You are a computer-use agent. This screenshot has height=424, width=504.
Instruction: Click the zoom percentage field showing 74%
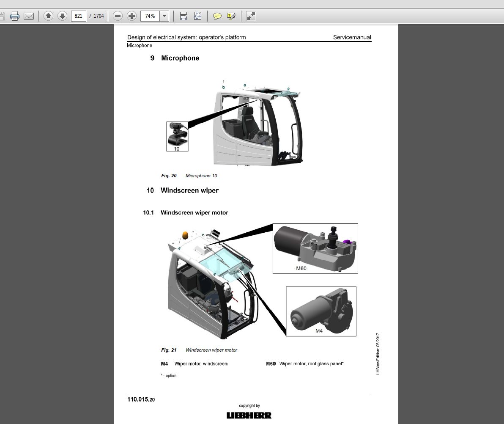150,16
